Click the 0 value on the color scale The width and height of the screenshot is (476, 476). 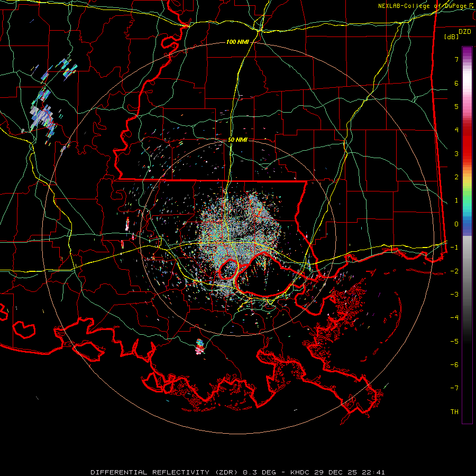456,224
